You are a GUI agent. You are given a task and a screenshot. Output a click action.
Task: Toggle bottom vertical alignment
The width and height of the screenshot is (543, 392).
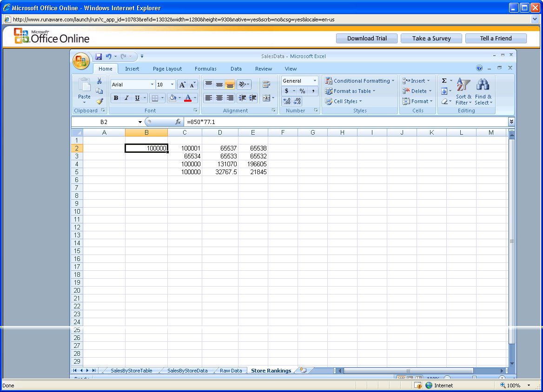point(230,85)
